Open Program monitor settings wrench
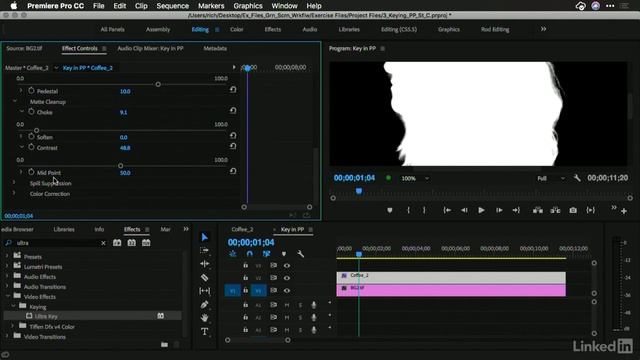The height and width of the screenshot is (360, 640). click(x=577, y=178)
